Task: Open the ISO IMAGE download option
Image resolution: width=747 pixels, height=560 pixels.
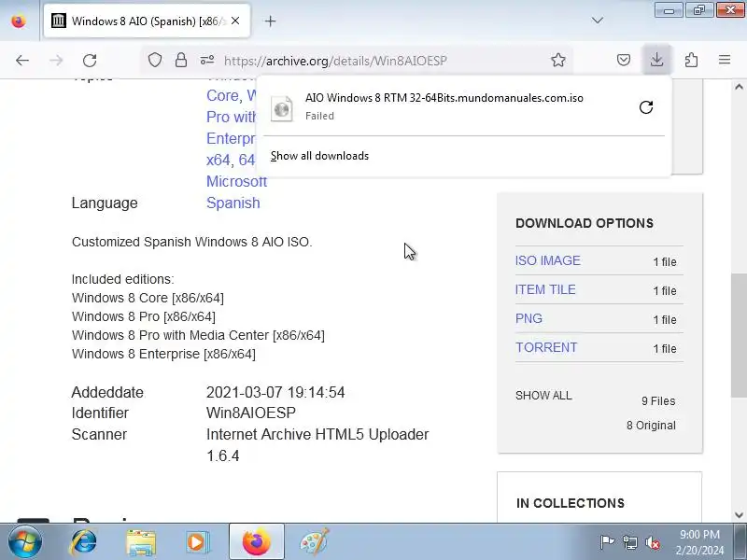Action: [x=548, y=260]
